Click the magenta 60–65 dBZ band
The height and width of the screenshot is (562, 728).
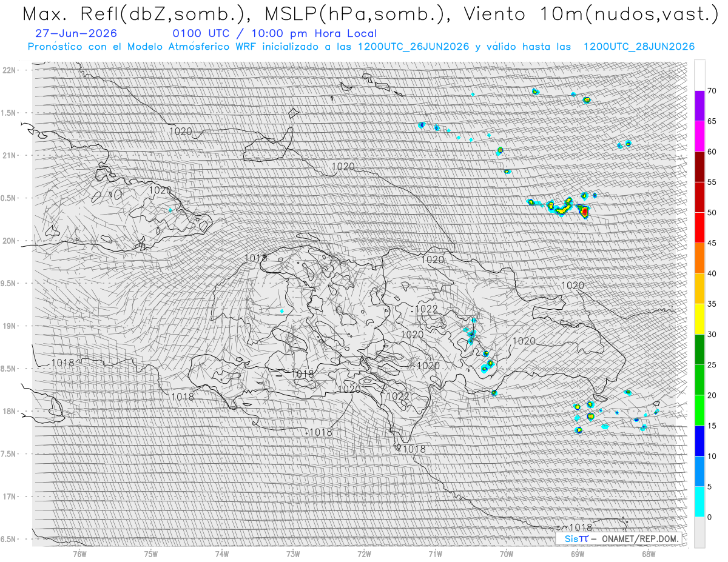[699, 136]
